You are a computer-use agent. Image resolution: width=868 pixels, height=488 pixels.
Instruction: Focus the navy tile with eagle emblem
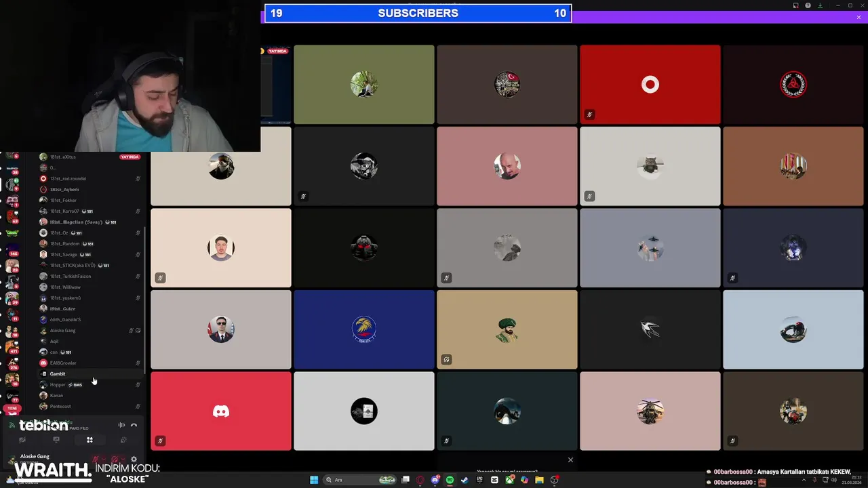[364, 329]
